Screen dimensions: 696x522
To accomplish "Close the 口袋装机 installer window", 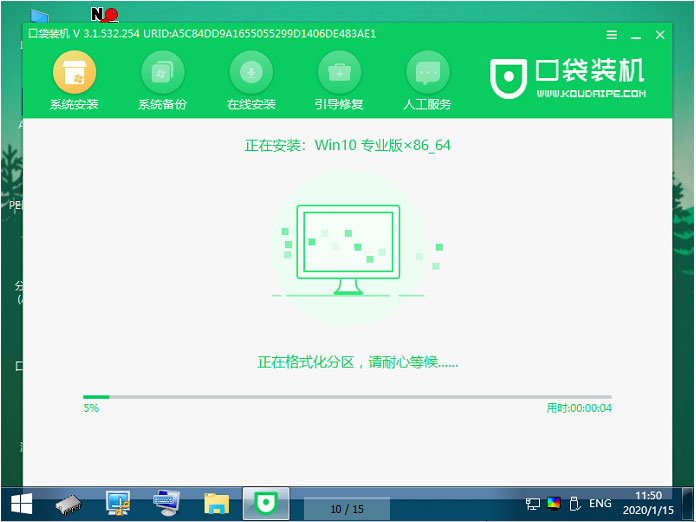I will (660, 35).
